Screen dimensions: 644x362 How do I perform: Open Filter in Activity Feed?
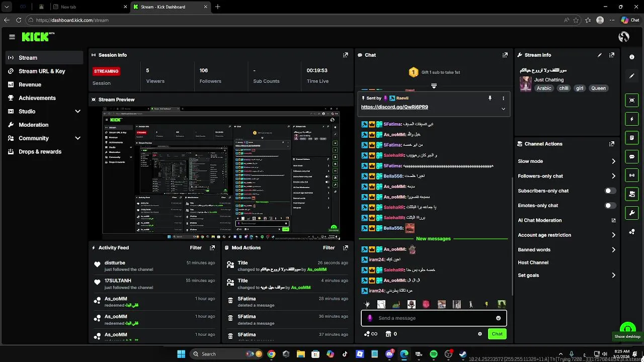point(196,248)
